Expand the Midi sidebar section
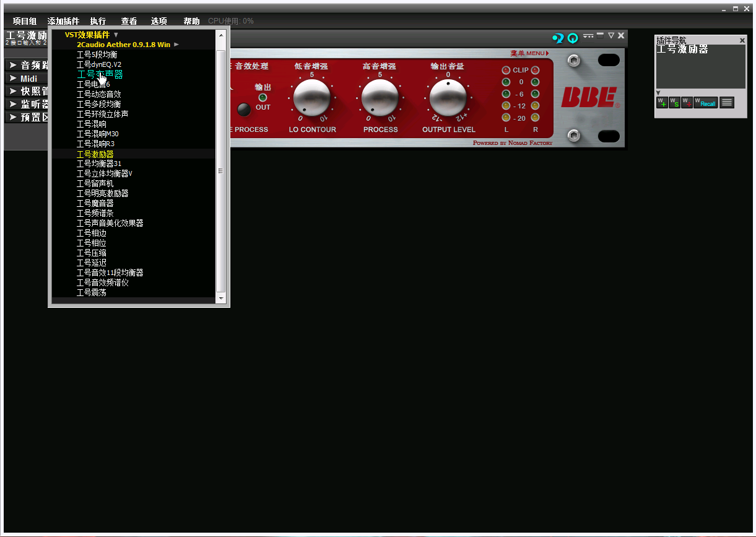This screenshot has height=537, width=756. pos(27,78)
